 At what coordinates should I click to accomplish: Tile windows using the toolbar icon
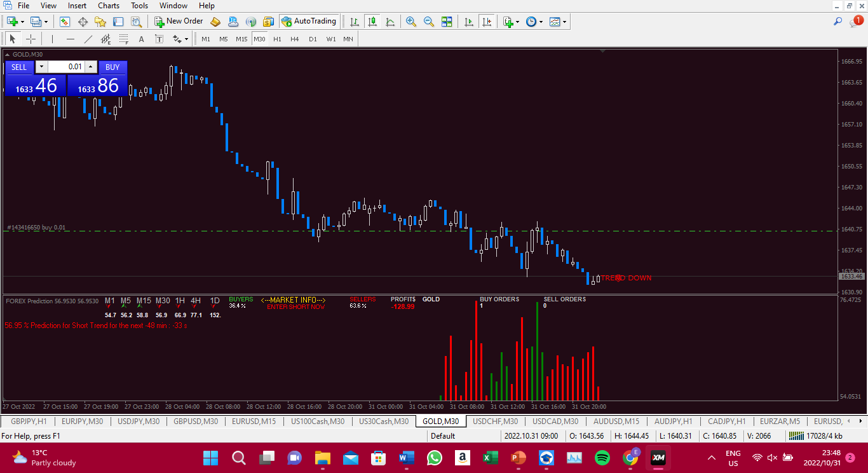(x=447, y=22)
